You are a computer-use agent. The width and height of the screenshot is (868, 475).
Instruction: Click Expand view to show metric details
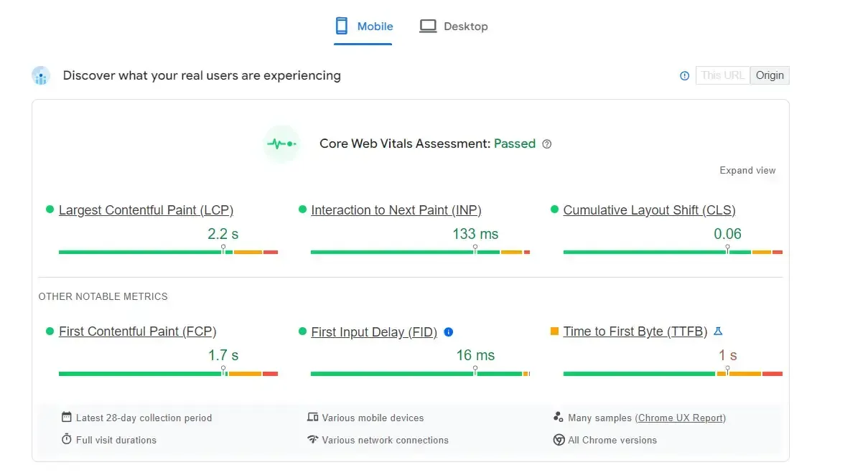pyautogui.click(x=747, y=170)
